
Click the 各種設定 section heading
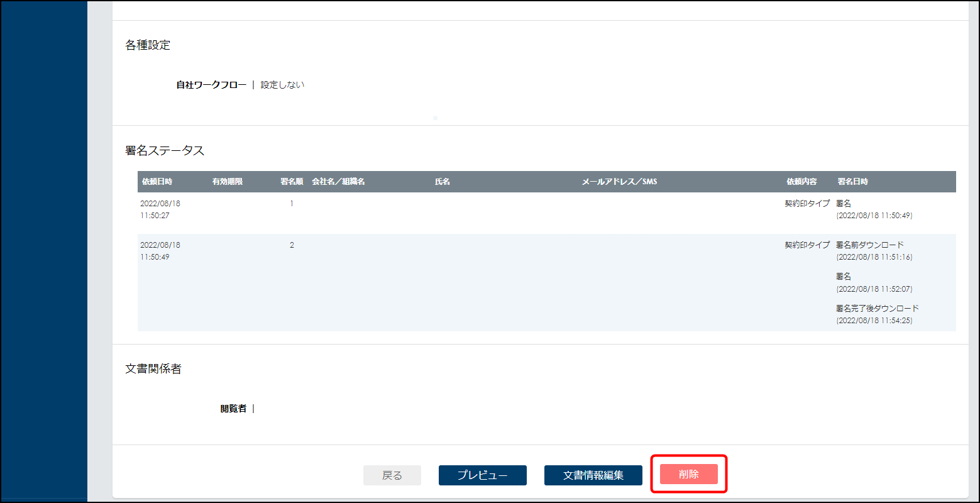[x=148, y=45]
